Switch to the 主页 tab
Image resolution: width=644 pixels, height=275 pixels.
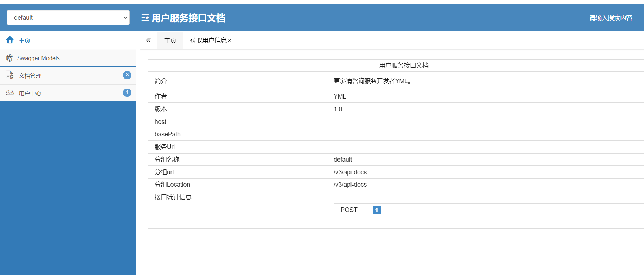[170, 40]
